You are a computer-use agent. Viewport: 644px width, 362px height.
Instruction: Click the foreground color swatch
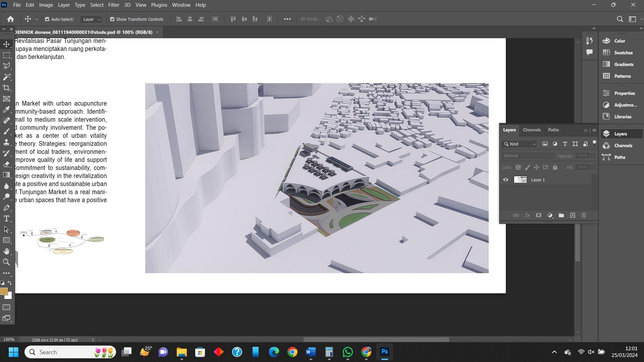point(4,291)
